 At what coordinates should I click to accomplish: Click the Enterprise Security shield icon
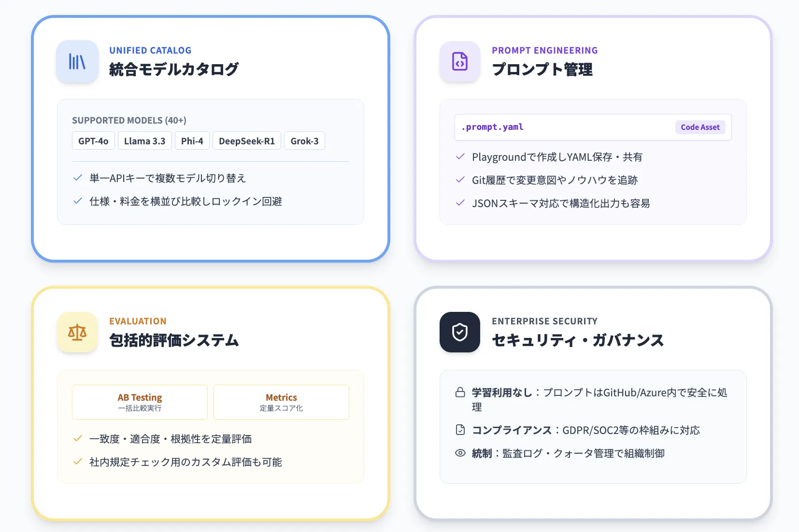pyautogui.click(x=459, y=332)
